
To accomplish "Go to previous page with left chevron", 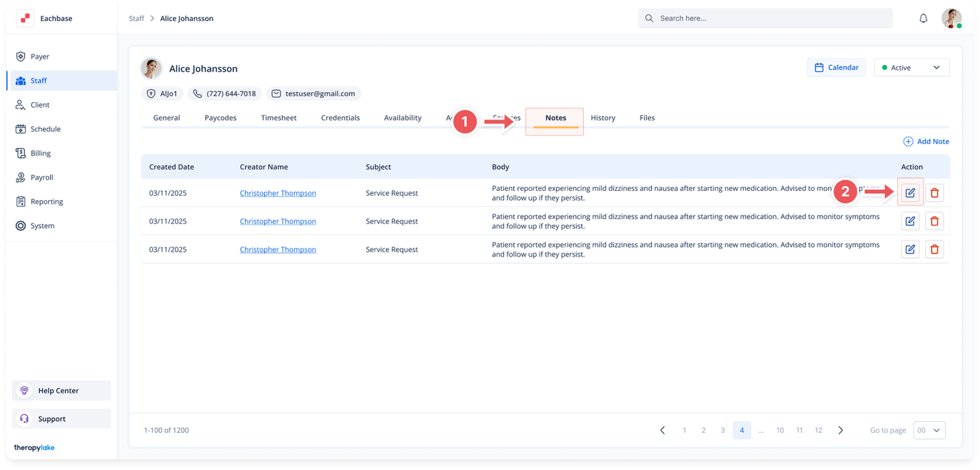I will pyautogui.click(x=662, y=430).
